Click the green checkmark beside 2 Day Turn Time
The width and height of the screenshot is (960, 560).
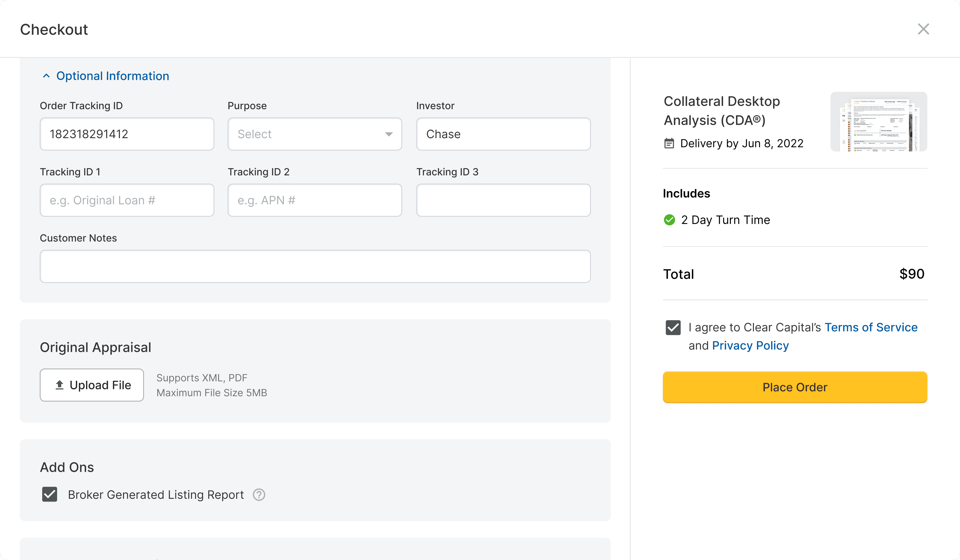point(669,220)
